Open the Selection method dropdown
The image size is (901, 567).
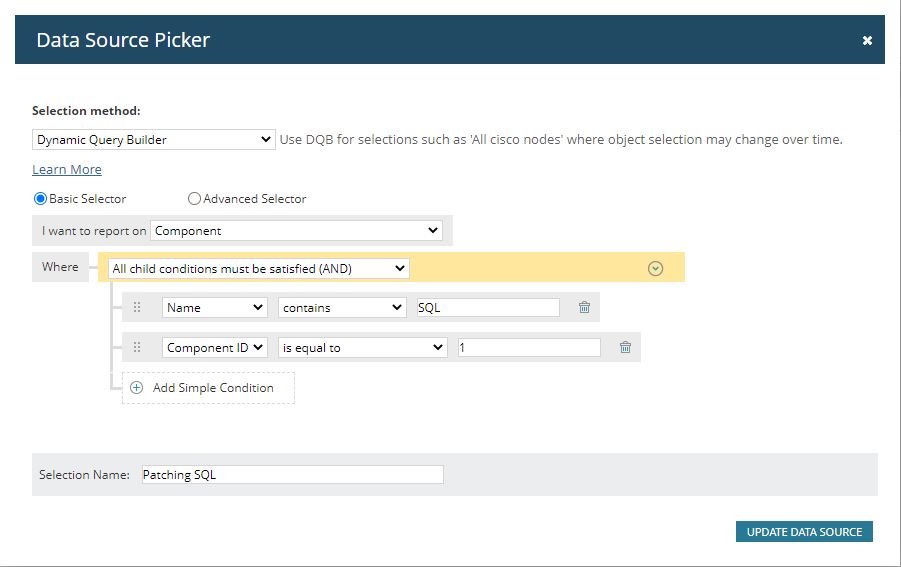153,140
